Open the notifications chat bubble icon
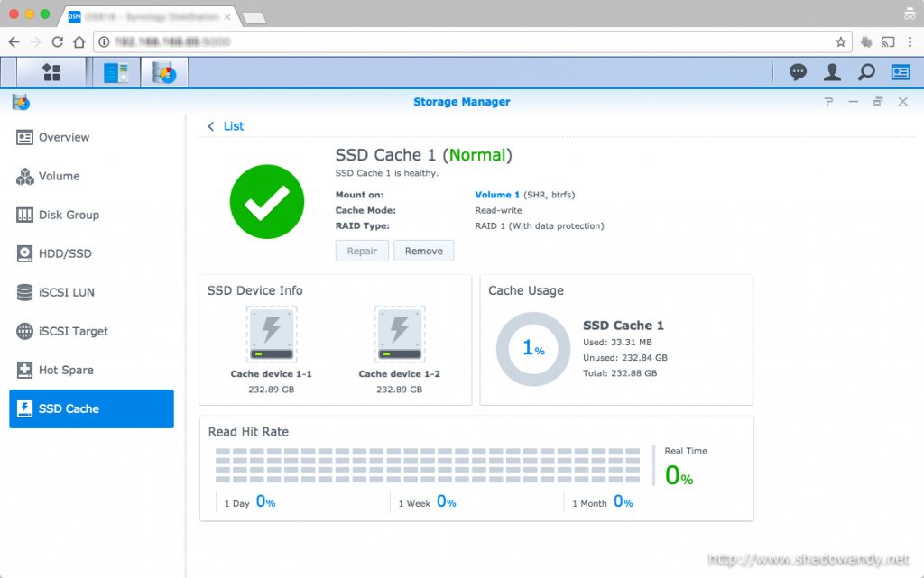The width and height of the screenshot is (924, 578). (798, 73)
